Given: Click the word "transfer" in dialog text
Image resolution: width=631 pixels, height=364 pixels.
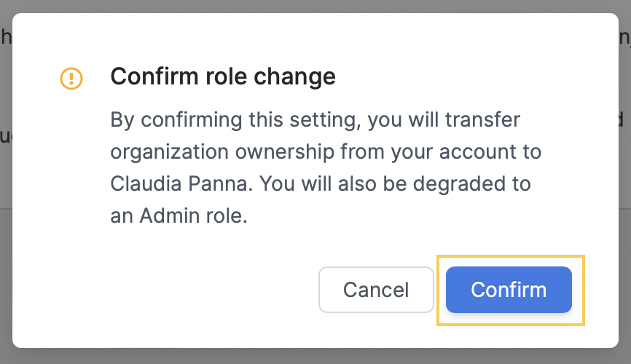Looking at the screenshot, I should (x=482, y=120).
